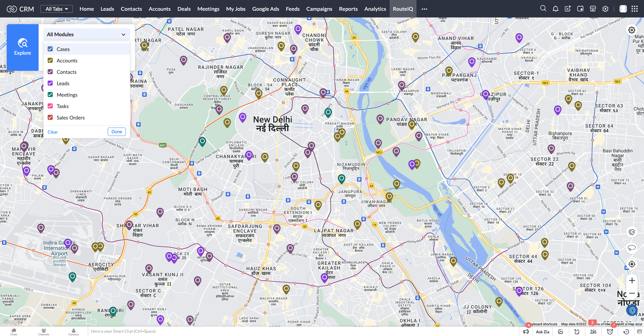This screenshot has width=644, height=336.
Task: Open Chats in the bottom bar
Action: (14, 332)
